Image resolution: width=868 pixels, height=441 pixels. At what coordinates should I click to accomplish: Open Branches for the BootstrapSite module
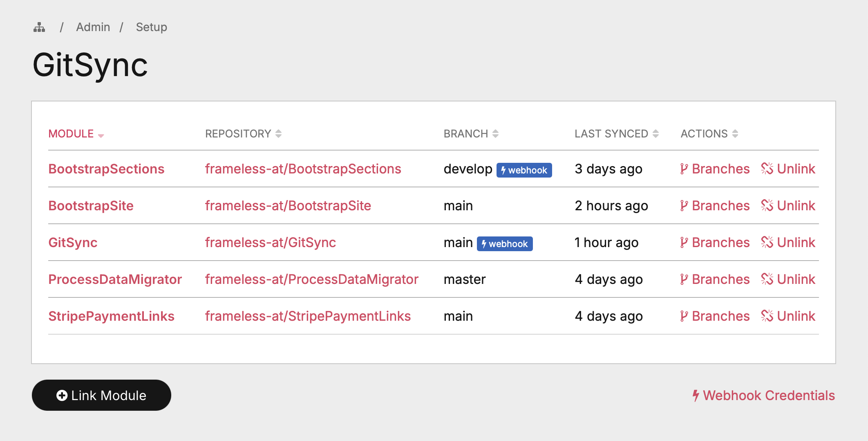[715, 206]
